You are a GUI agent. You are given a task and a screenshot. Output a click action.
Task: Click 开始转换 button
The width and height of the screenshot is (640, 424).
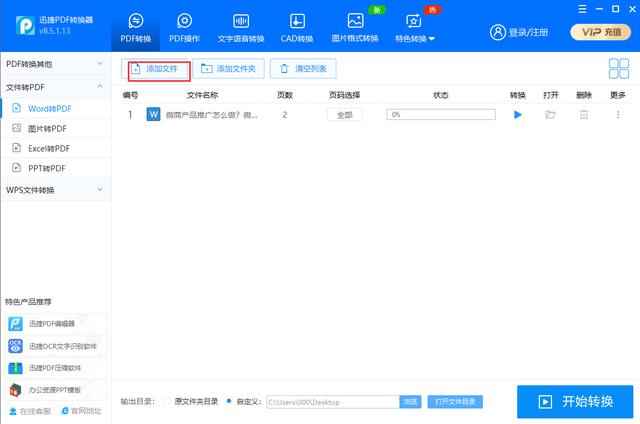pyautogui.click(x=575, y=402)
